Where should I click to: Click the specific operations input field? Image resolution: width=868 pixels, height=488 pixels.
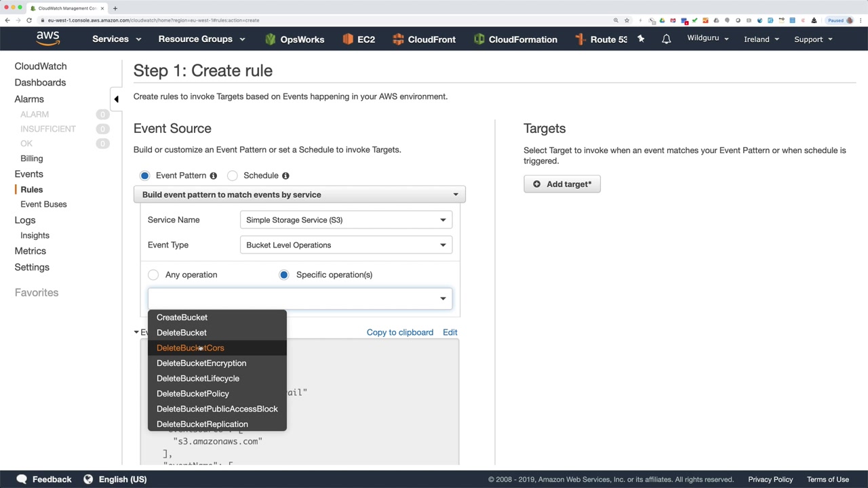coord(293,298)
